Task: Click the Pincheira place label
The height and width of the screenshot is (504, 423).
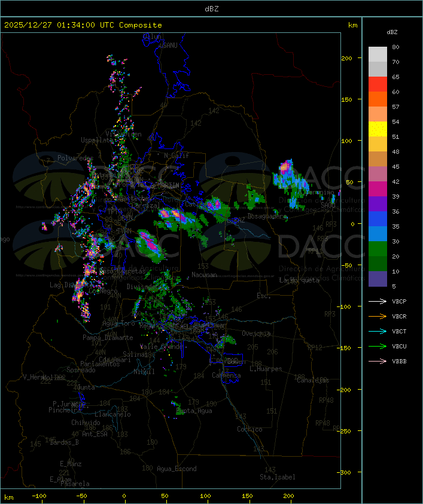Action: [x=65, y=410]
